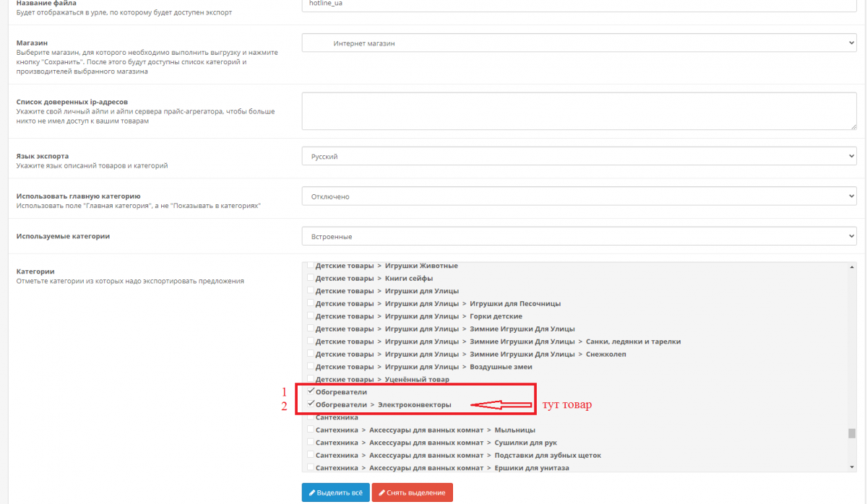
Task: Click the resize grip of the IP textarea
Action: [853, 127]
